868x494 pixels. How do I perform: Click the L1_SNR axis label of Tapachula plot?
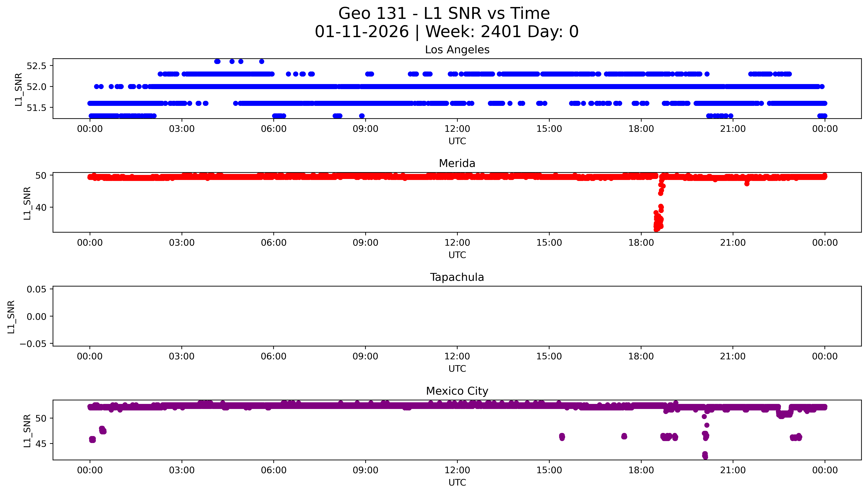11,317
